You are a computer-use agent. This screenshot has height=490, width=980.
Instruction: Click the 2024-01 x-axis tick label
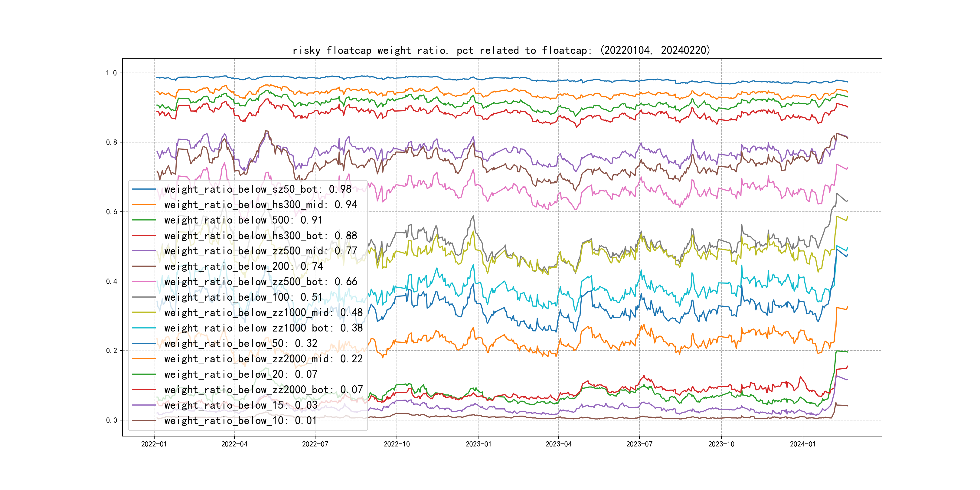click(x=802, y=444)
